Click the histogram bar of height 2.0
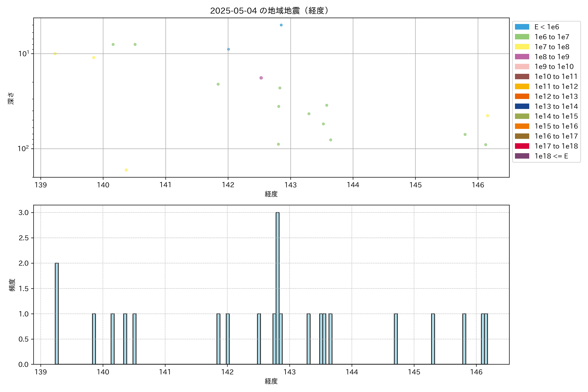This screenshot has height=392, width=588. pos(57,313)
